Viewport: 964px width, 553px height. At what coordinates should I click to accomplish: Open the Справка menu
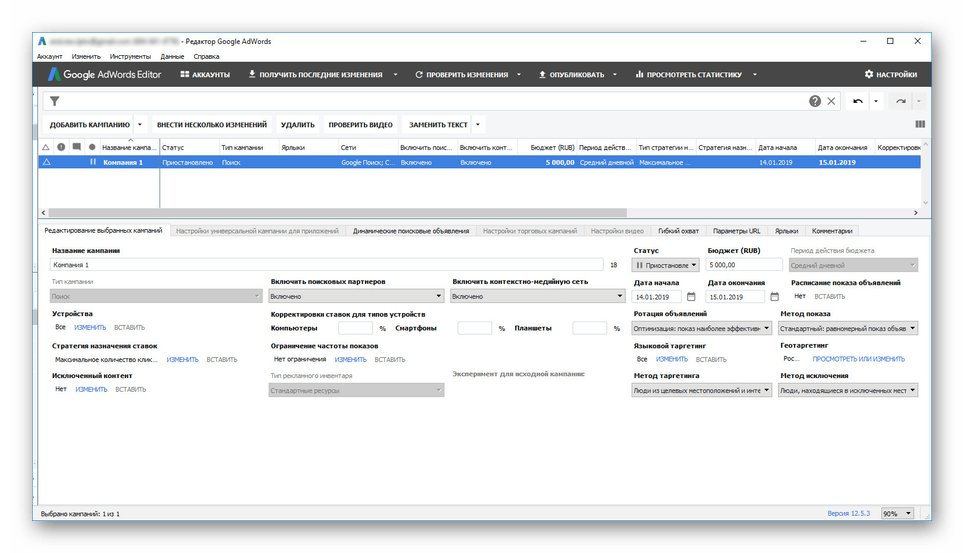coord(206,57)
